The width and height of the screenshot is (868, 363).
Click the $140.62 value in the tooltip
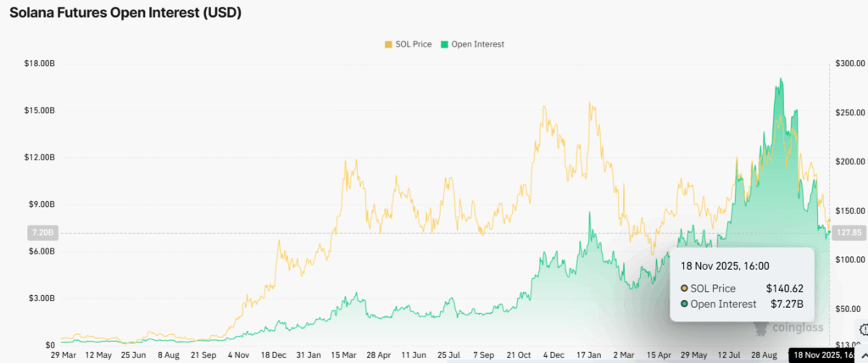point(784,288)
